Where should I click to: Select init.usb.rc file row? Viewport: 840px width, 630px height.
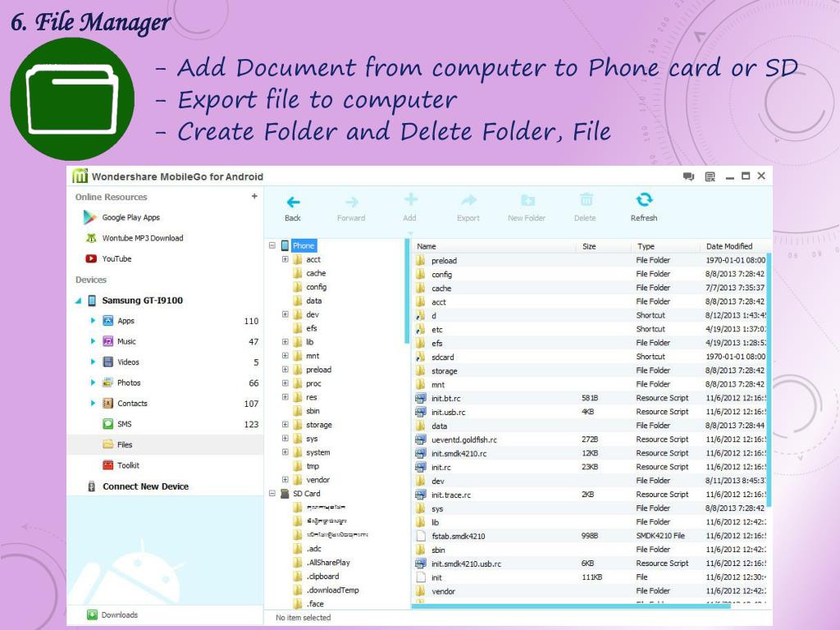click(589, 412)
